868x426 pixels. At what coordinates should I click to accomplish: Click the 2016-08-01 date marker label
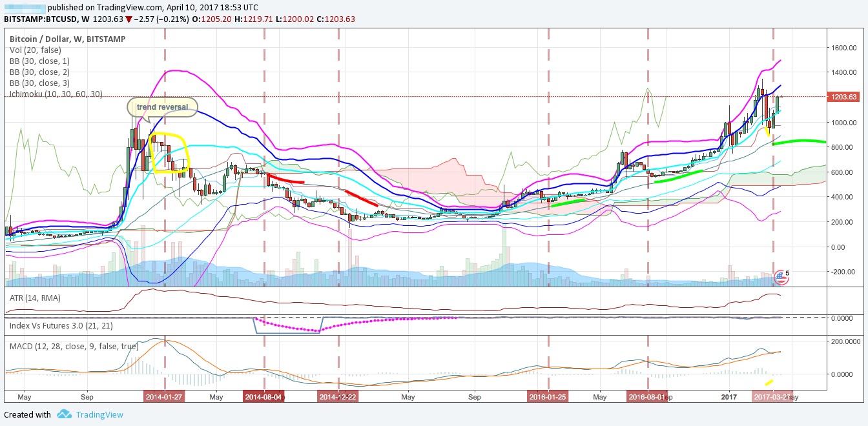click(x=647, y=397)
